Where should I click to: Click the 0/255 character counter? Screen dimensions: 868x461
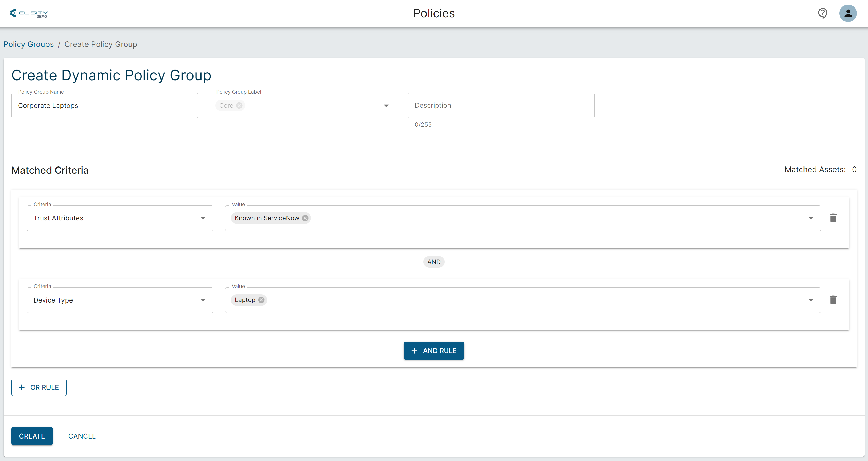click(423, 125)
